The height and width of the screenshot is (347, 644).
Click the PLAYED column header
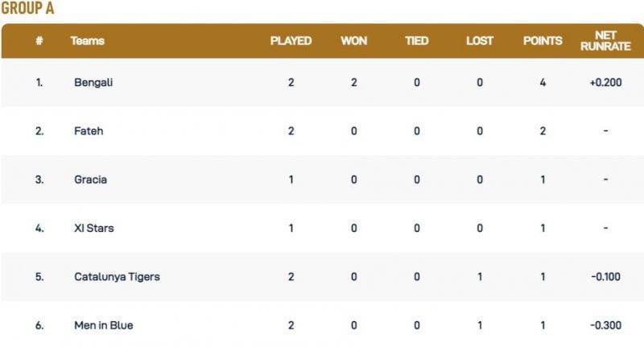pos(291,41)
